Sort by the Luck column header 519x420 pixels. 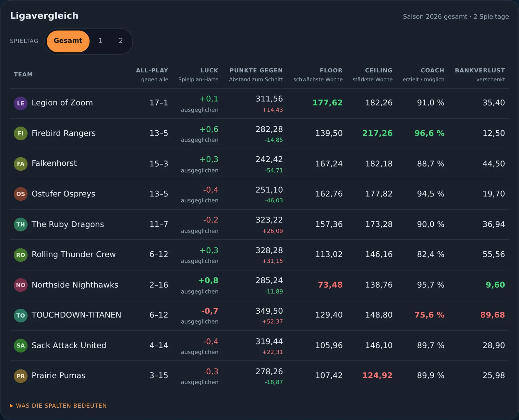coord(198,75)
